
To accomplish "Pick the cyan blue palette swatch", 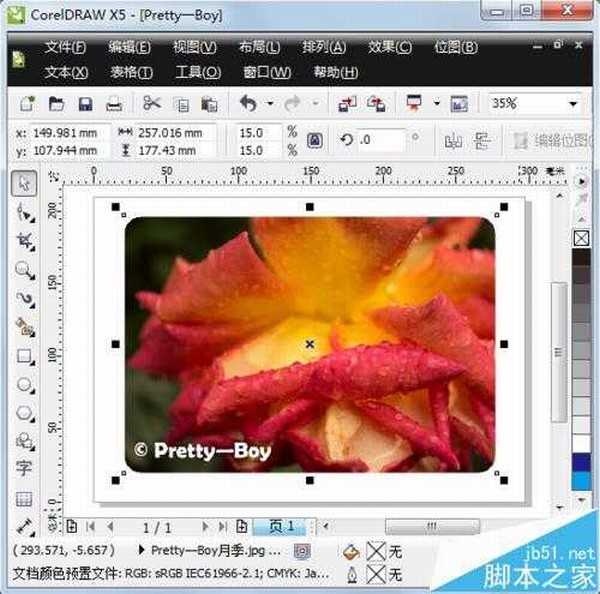I will (581, 481).
